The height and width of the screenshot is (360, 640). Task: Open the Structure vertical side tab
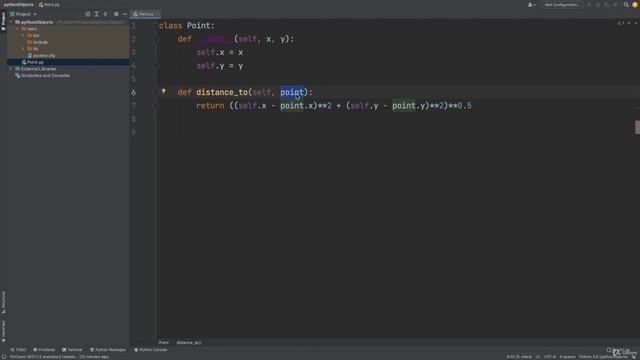click(x=3, y=302)
